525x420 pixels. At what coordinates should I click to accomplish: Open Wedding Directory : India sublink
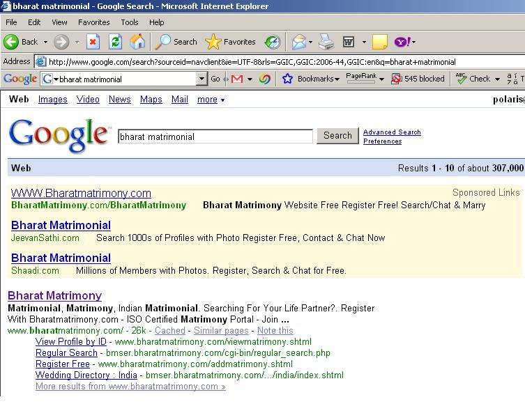pos(86,375)
